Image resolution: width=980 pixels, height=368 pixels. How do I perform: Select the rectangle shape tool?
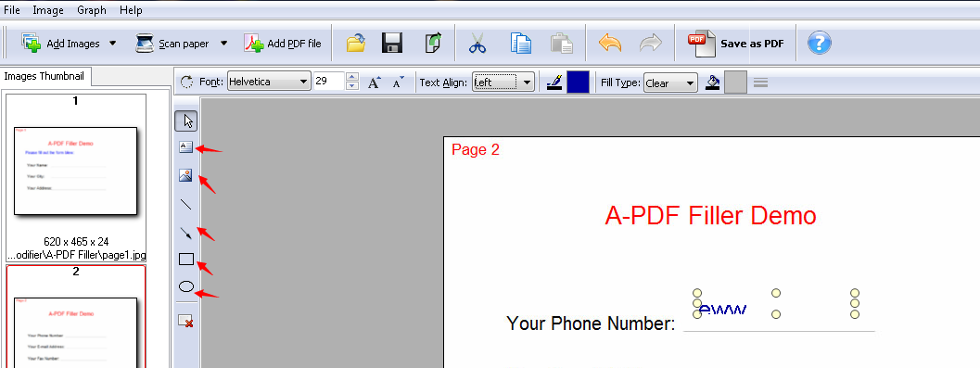(x=185, y=259)
